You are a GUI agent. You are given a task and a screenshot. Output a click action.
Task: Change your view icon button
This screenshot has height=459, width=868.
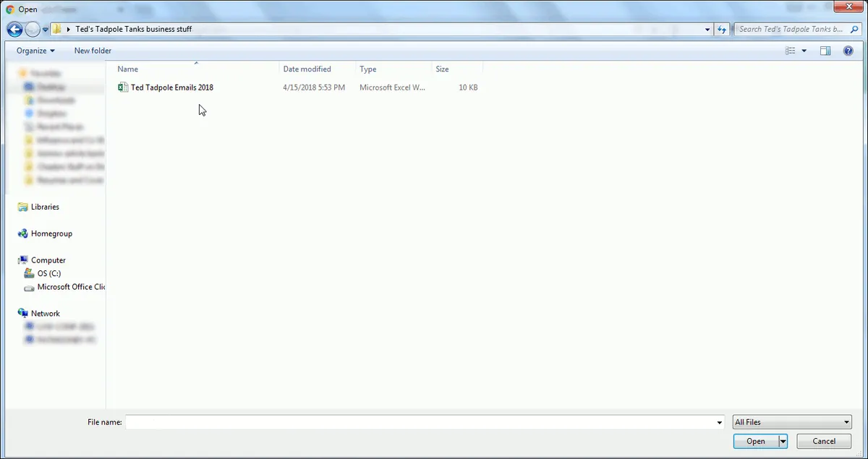click(x=790, y=51)
